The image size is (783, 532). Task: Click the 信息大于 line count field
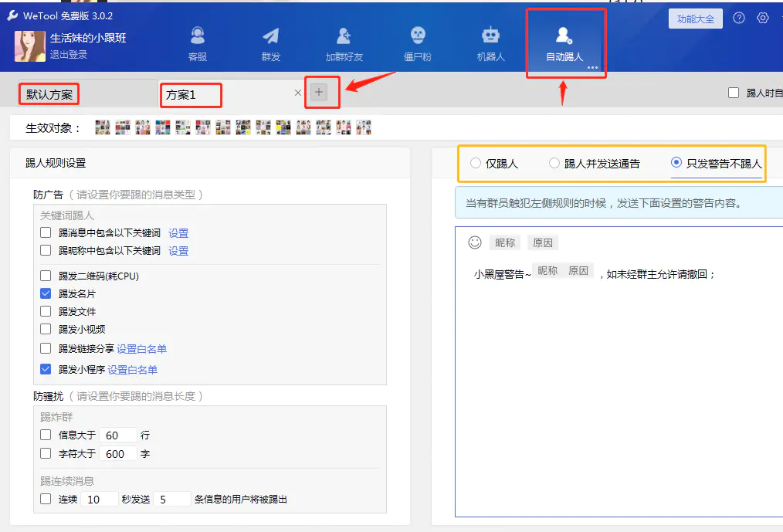click(118, 435)
